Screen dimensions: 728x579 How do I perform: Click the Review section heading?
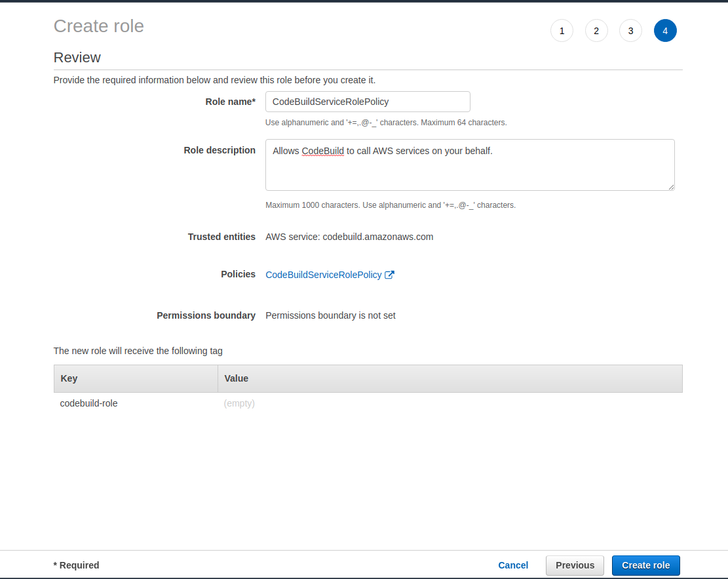point(77,58)
